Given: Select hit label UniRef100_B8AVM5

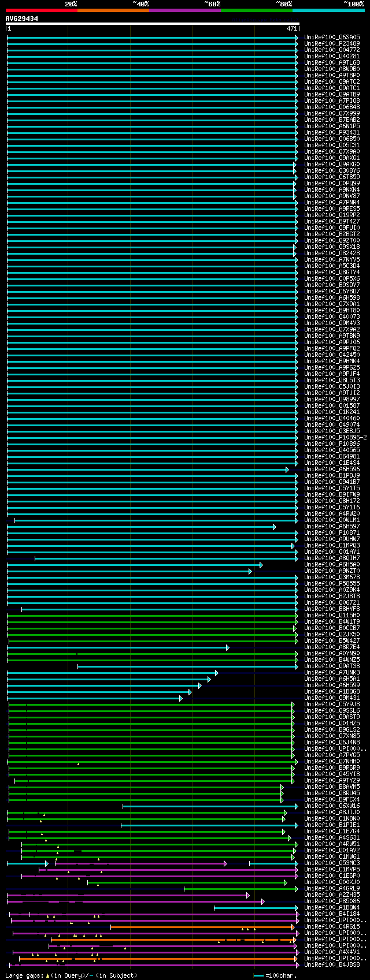Looking at the screenshot, I should tap(332, 787).
